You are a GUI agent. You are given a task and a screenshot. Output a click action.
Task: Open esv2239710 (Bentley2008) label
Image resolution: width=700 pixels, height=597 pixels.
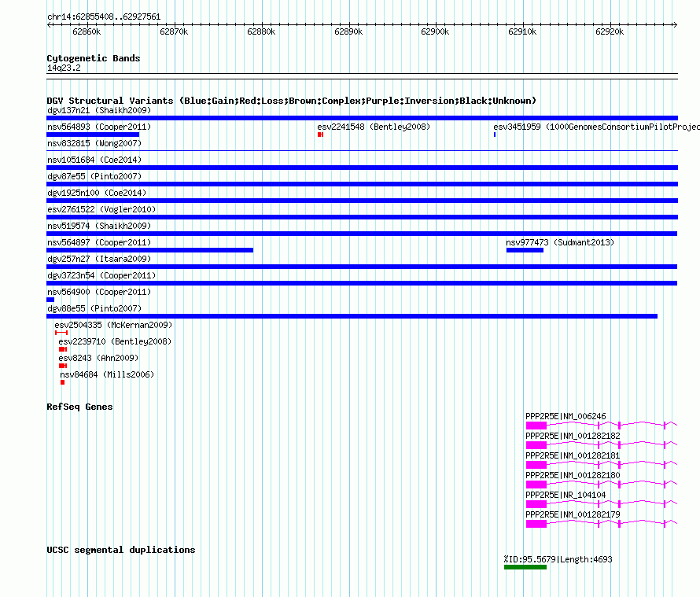pos(115,341)
